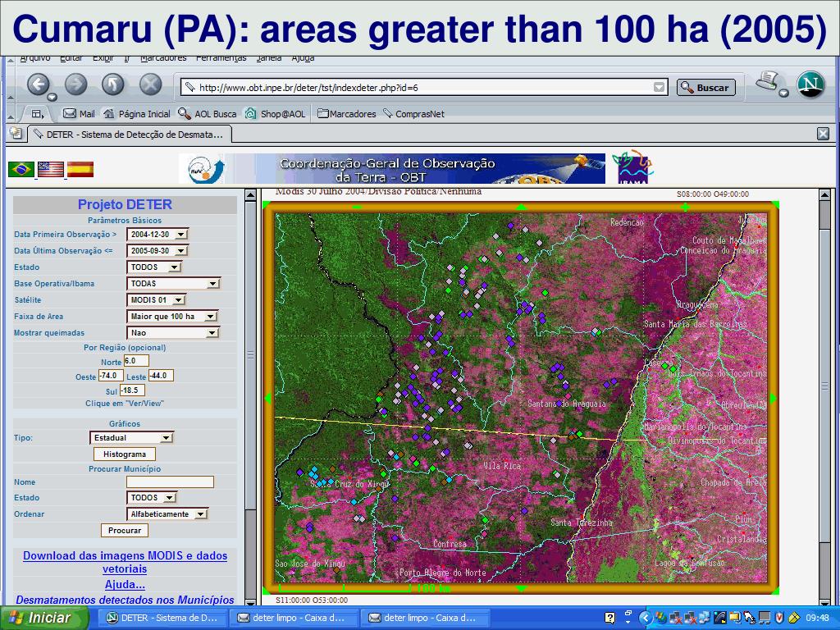Image resolution: width=840 pixels, height=630 pixels.
Task: Open the Arquivo menu
Action: coord(35,58)
